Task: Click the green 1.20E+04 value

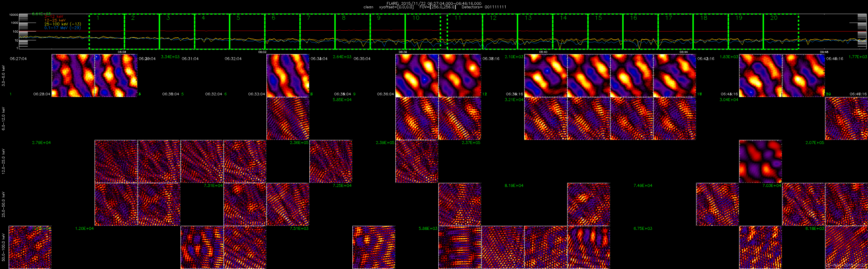Action: pos(84,229)
